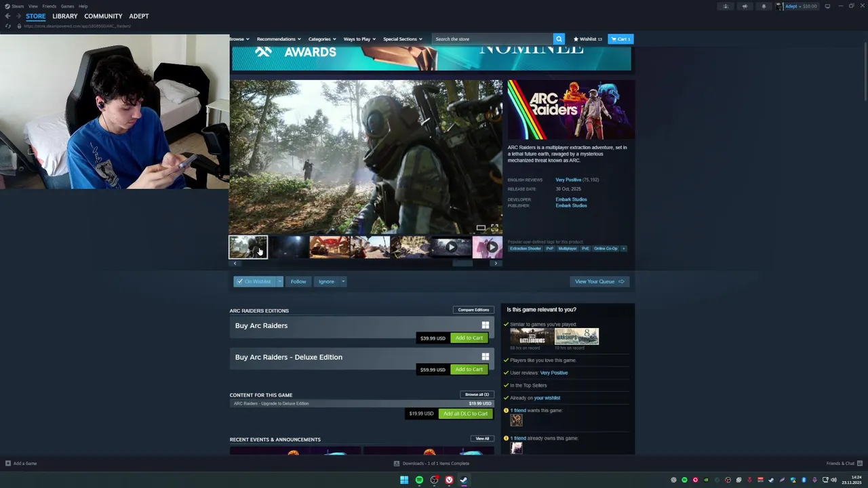Click the plus icon after Online Co-Op tag
Viewport: 868px width, 488px height.
tap(623, 249)
